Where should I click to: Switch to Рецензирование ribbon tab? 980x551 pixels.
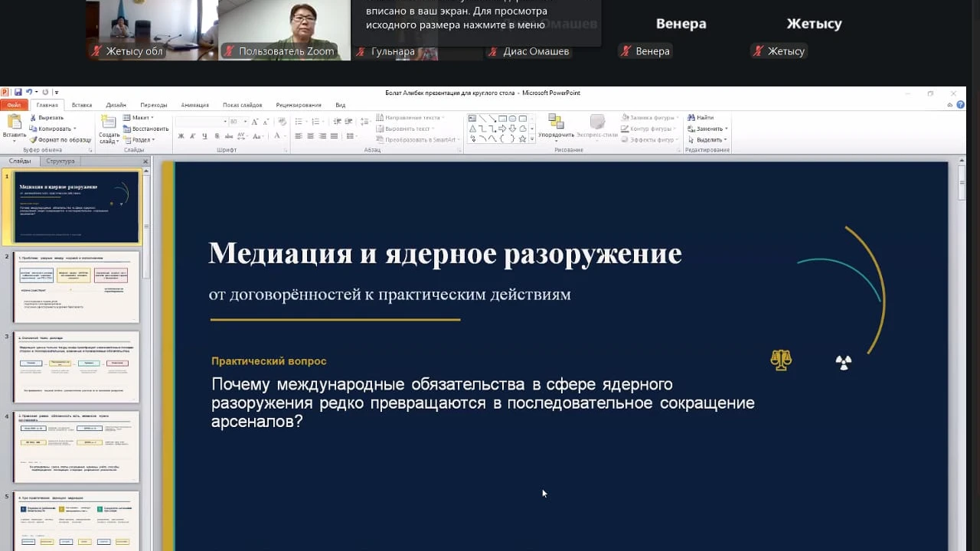point(299,105)
